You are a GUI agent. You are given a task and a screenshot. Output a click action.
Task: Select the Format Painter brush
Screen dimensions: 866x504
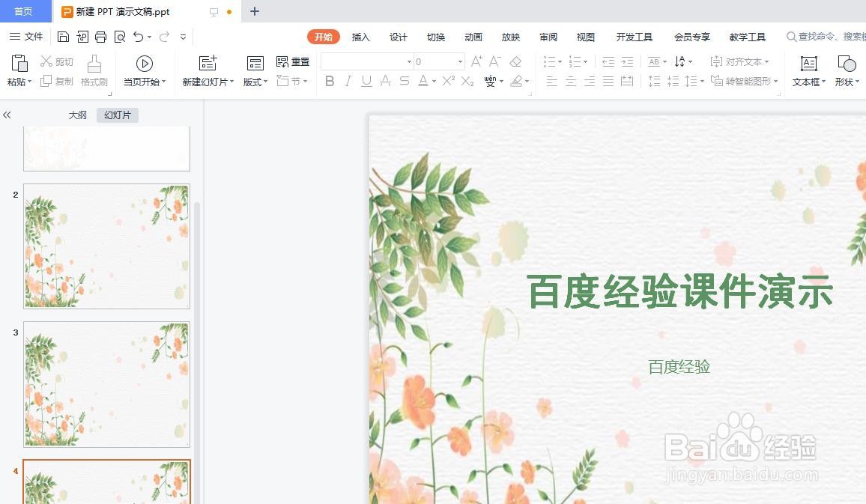(x=94, y=63)
